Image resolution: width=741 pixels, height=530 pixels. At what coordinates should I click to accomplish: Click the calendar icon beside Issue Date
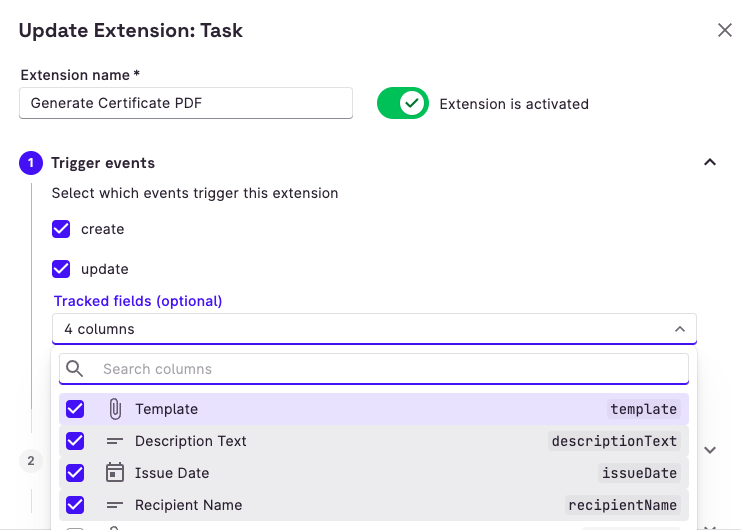click(115, 473)
